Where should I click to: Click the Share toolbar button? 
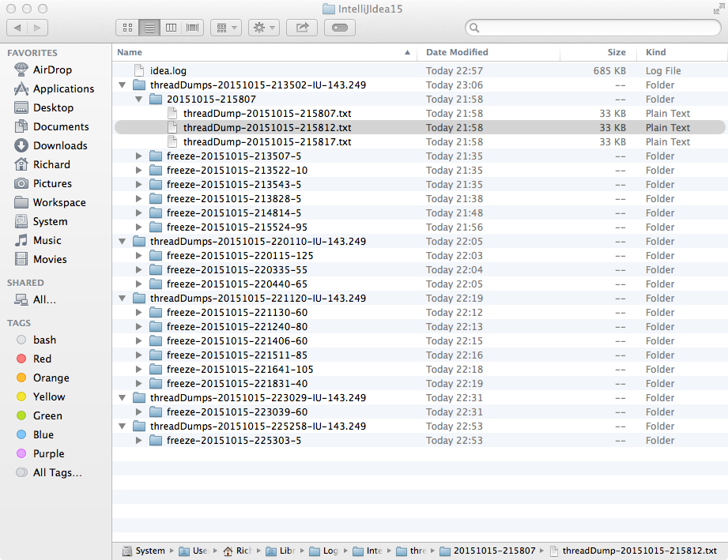tap(302, 28)
